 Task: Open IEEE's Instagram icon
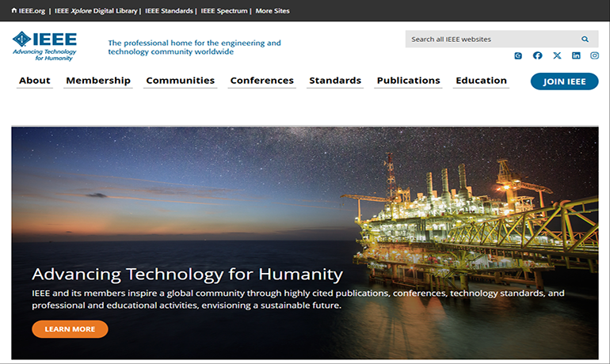coord(595,55)
